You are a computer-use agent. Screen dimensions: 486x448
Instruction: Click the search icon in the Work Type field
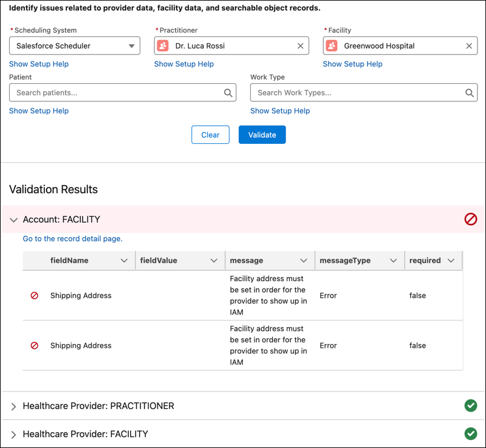point(470,93)
